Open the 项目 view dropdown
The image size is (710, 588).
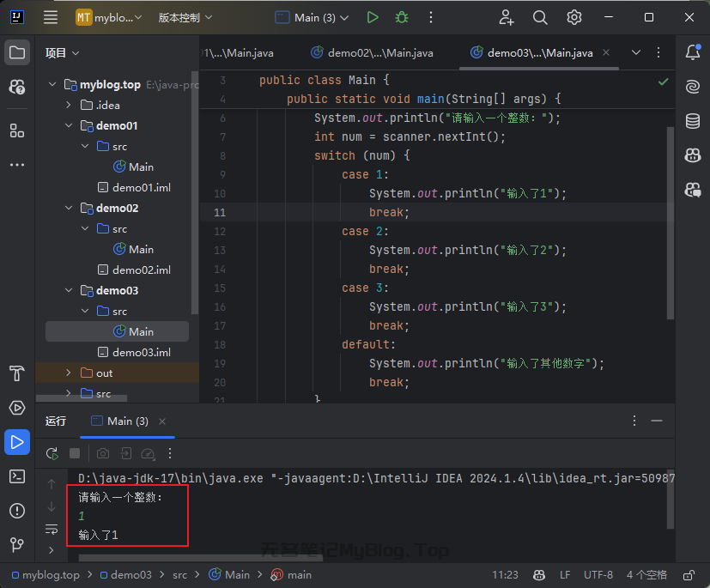click(x=62, y=53)
